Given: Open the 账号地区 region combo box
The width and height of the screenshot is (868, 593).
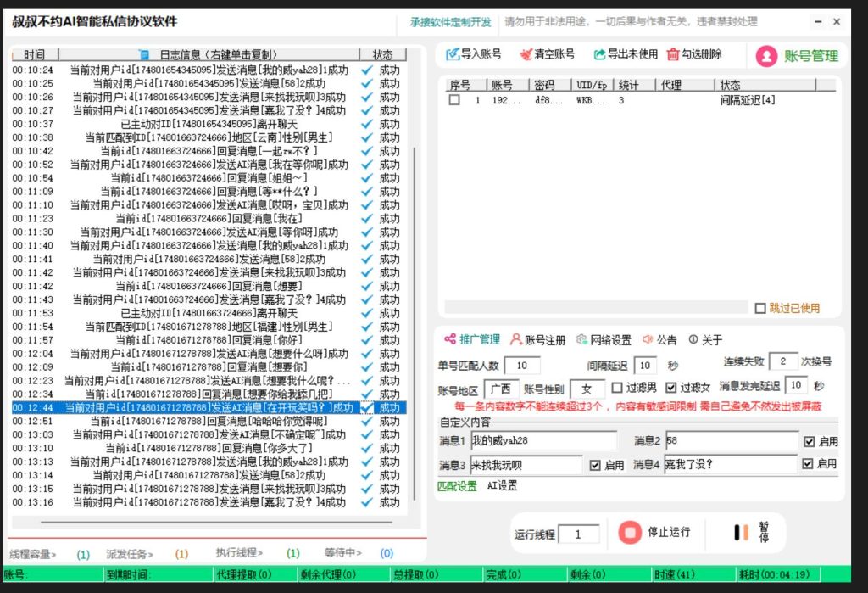Looking at the screenshot, I should pos(501,389).
